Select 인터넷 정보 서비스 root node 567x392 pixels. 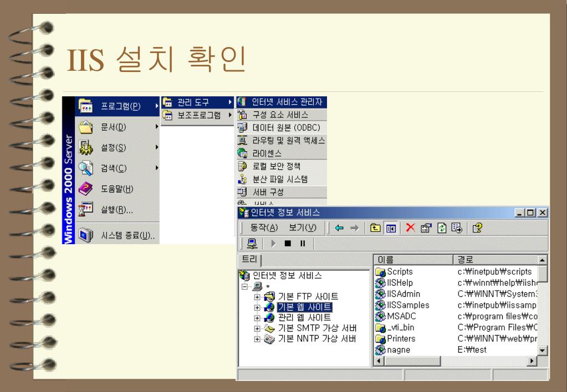tap(287, 276)
